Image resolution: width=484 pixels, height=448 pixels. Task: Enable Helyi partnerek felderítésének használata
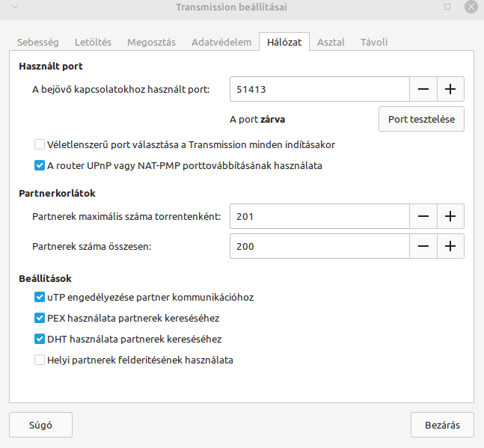tap(40, 360)
